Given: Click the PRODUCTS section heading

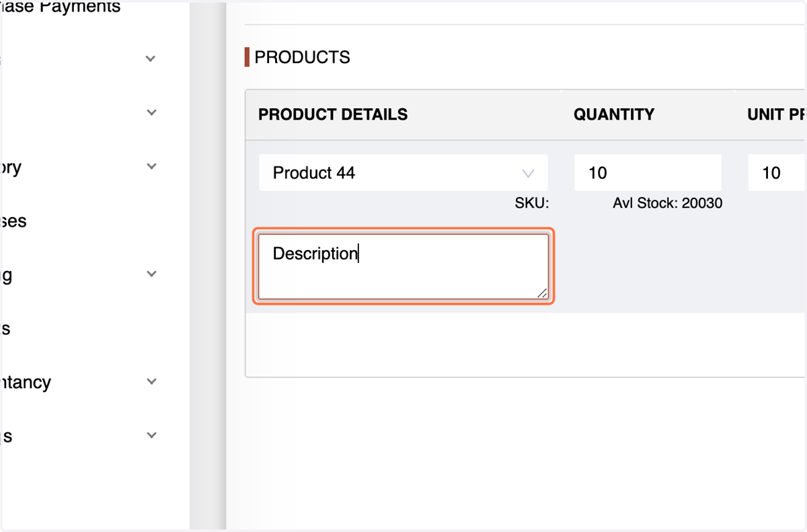Looking at the screenshot, I should point(302,57).
